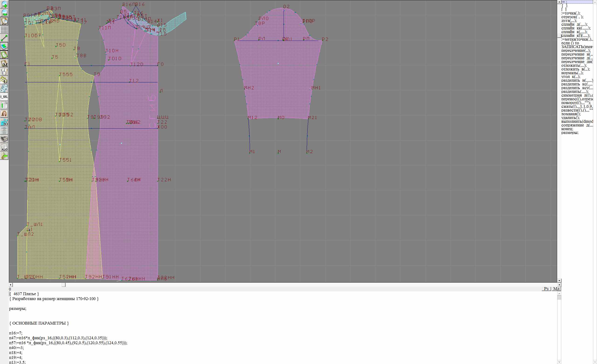Click the zoom in magnifier icon
The width and height of the screenshot is (597, 364).
tap(4, 4)
